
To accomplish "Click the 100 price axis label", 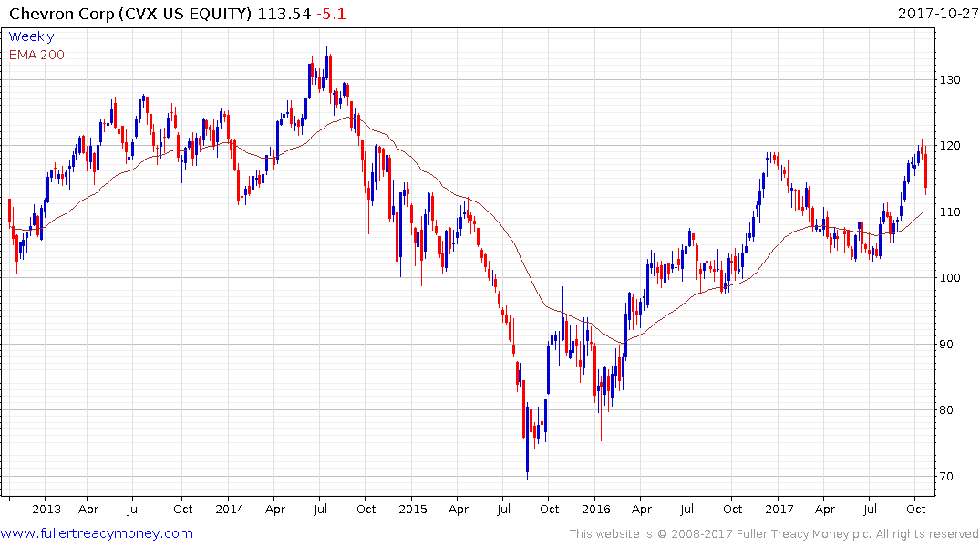I will click(x=949, y=277).
